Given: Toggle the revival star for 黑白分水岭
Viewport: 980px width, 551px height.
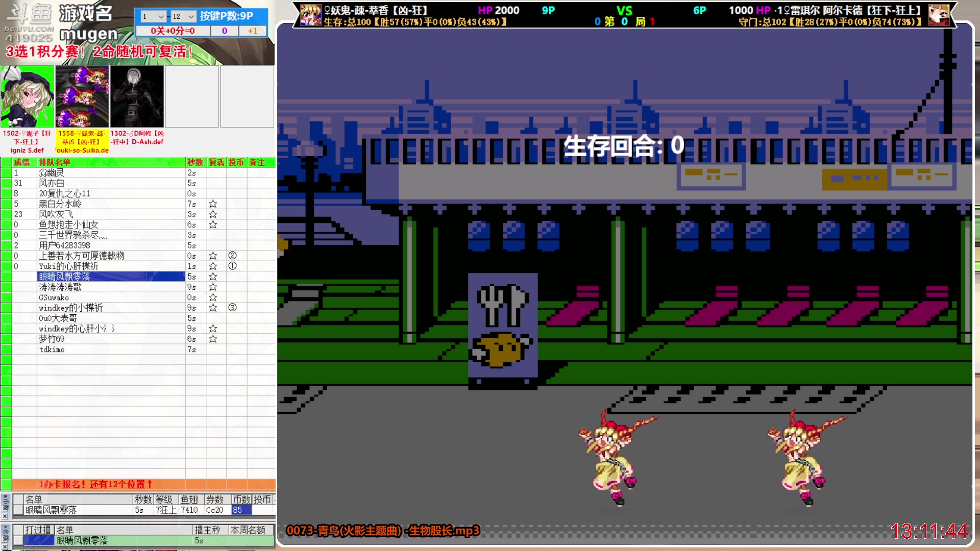Looking at the screenshot, I should pyautogui.click(x=213, y=204).
